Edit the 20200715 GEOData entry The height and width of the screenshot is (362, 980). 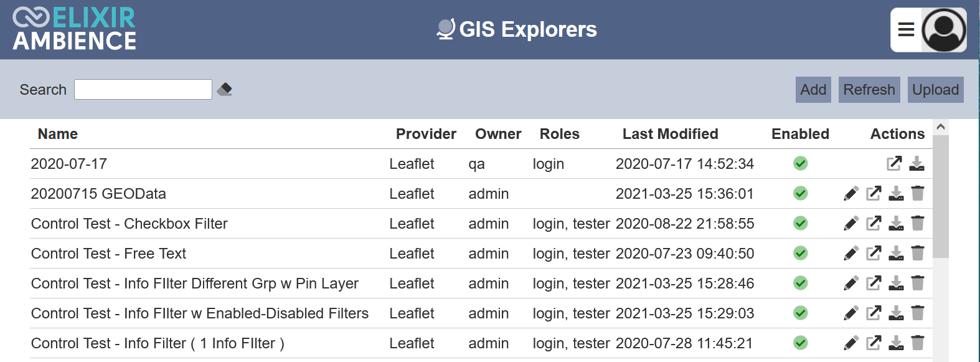[x=851, y=194]
